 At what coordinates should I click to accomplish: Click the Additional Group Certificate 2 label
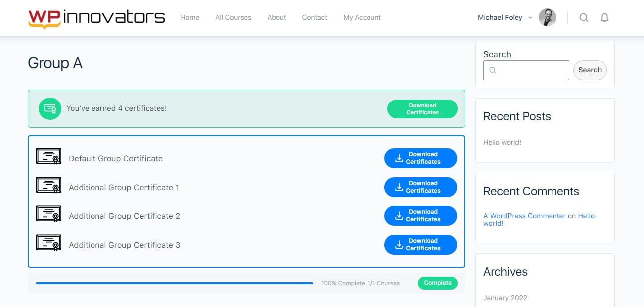[124, 216]
